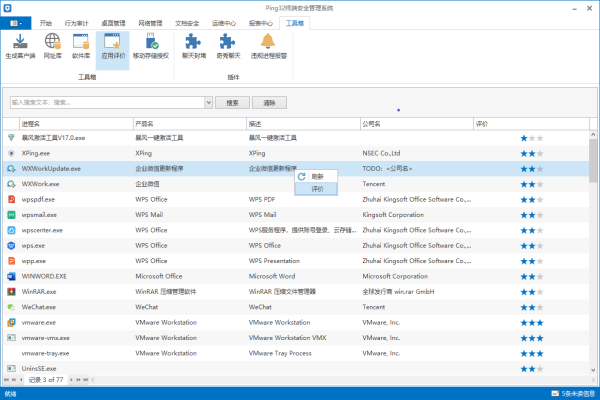
Task: Sort by the 产品名 column header
Action: 190,124
